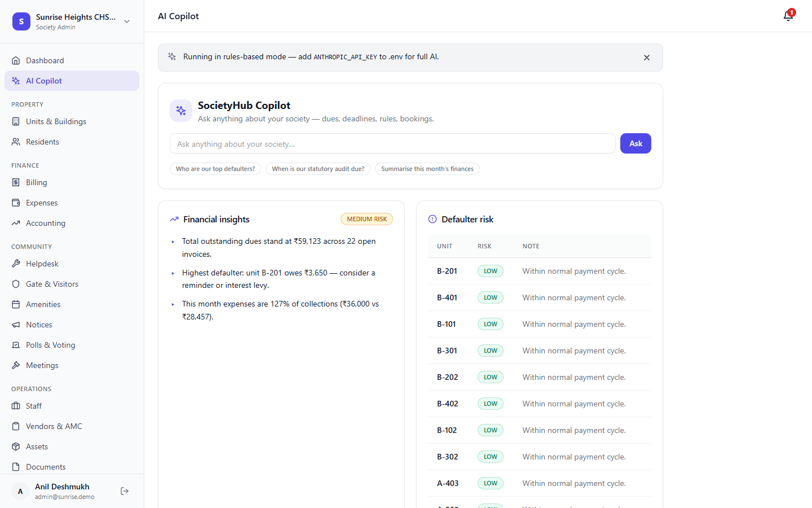Click the Meetings gavel icon
Viewport: 812px width, 508px height.
[x=16, y=365]
